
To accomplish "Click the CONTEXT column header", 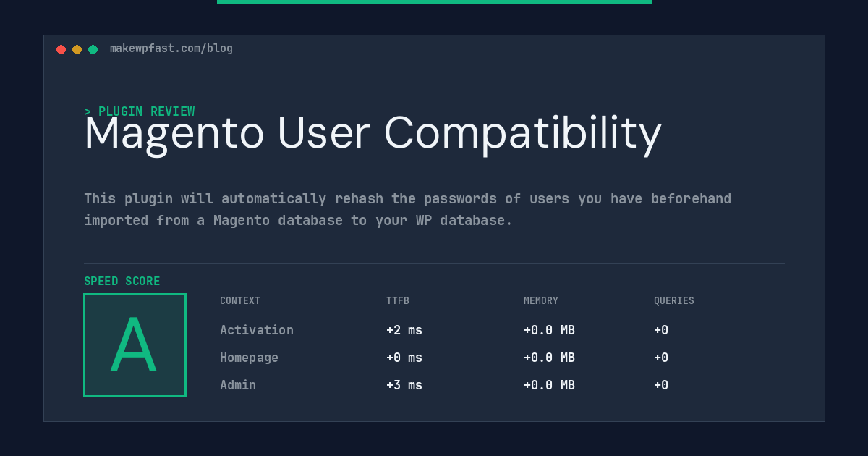I will pyautogui.click(x=240, y=300).
